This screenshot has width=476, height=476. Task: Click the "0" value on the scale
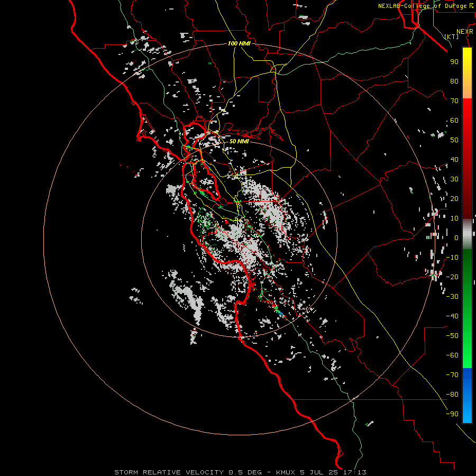click(x=456, y=237)
